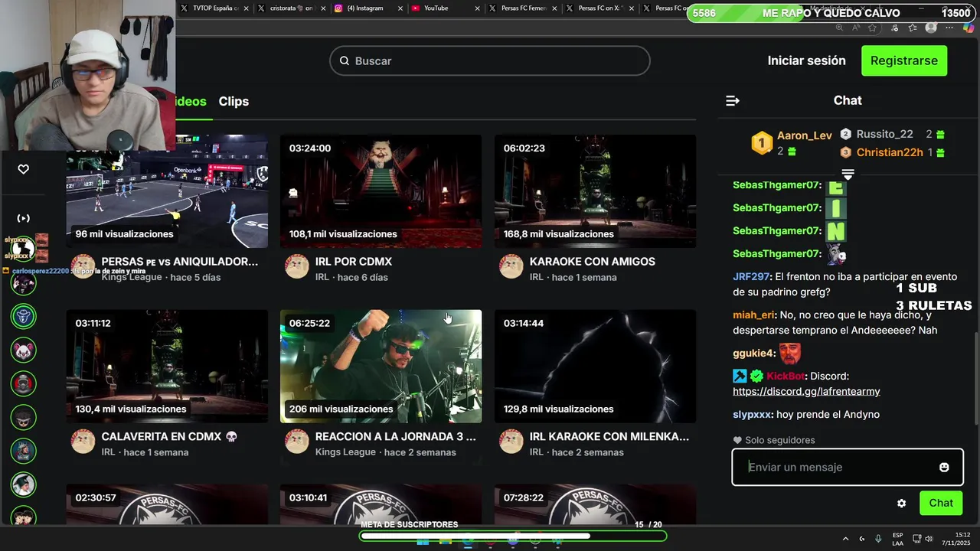Open the Aaron_Lev username in the leaderboard
Screen dimensions: 980x551
tap(804, 135)
